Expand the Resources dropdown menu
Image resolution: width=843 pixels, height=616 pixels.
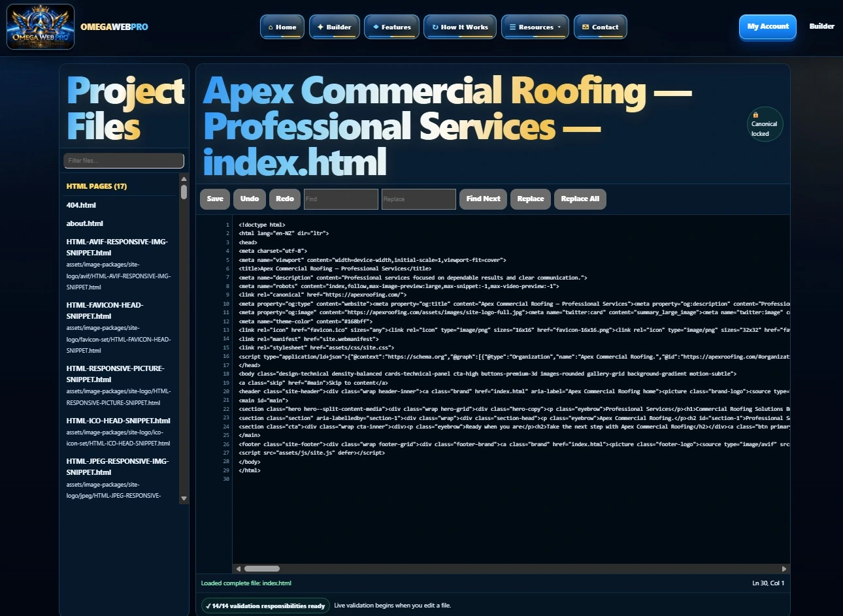[x=535, y=27]
